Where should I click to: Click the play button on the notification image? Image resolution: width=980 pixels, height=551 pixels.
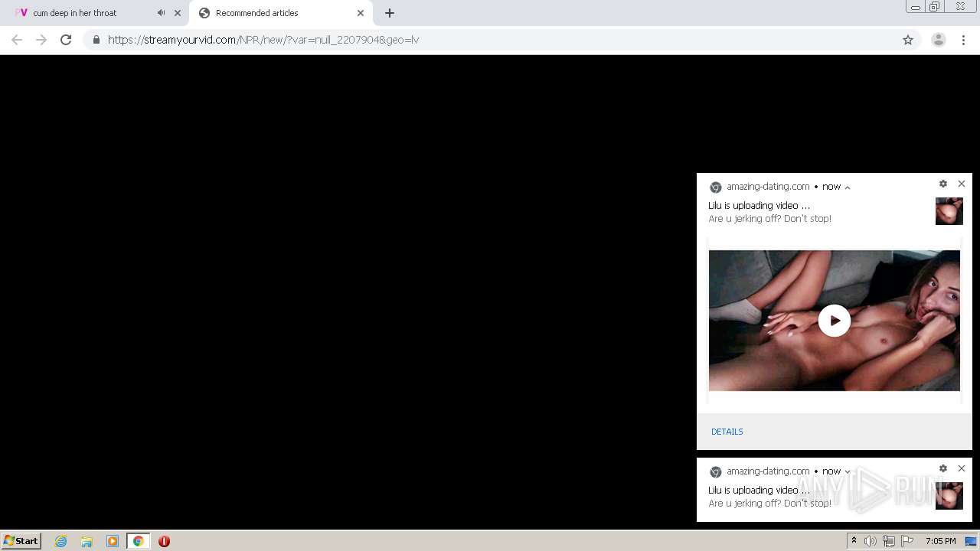835,321
